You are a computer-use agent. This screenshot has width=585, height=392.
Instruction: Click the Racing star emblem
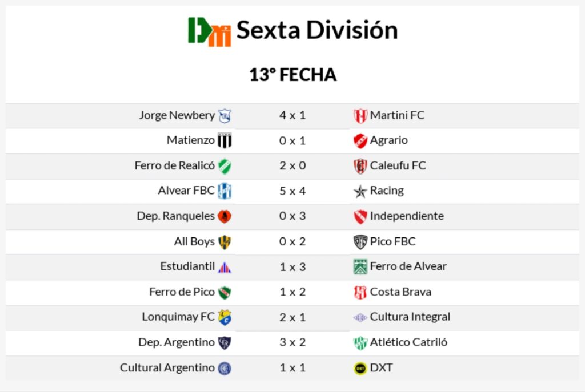pos(360,192)
